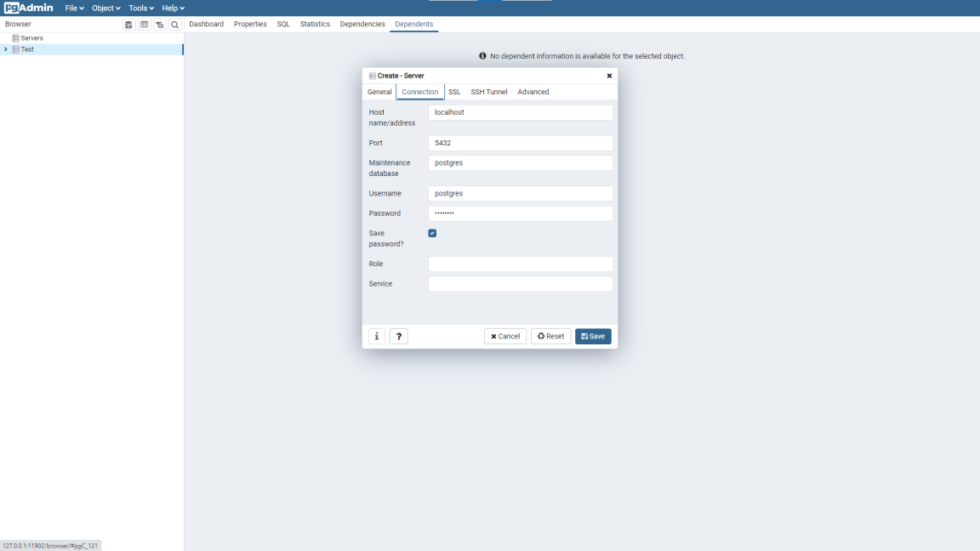Screen dimensions: 980x551
Task: Click the Save button
Action: pyautogui.click(x=593, y=336)
